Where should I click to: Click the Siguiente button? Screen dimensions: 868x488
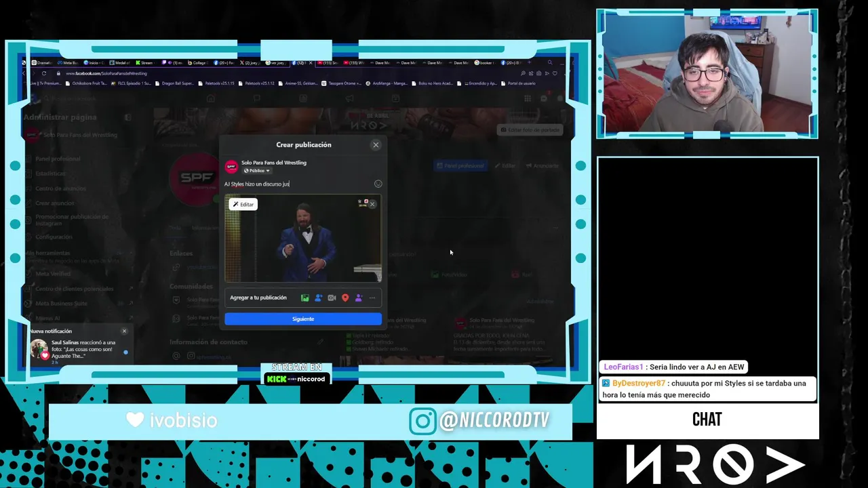point(303,319)
